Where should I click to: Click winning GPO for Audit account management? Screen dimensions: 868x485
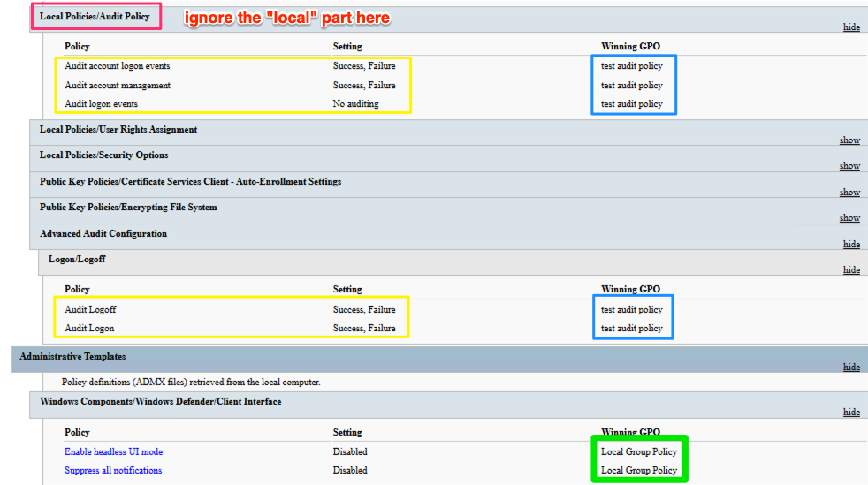[632, 86]
